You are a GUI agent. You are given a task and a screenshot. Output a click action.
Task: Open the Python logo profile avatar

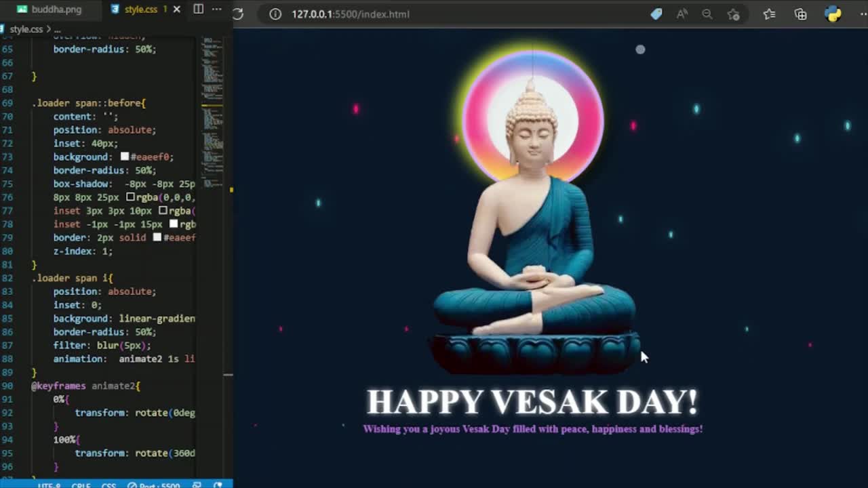pos(833,14)
